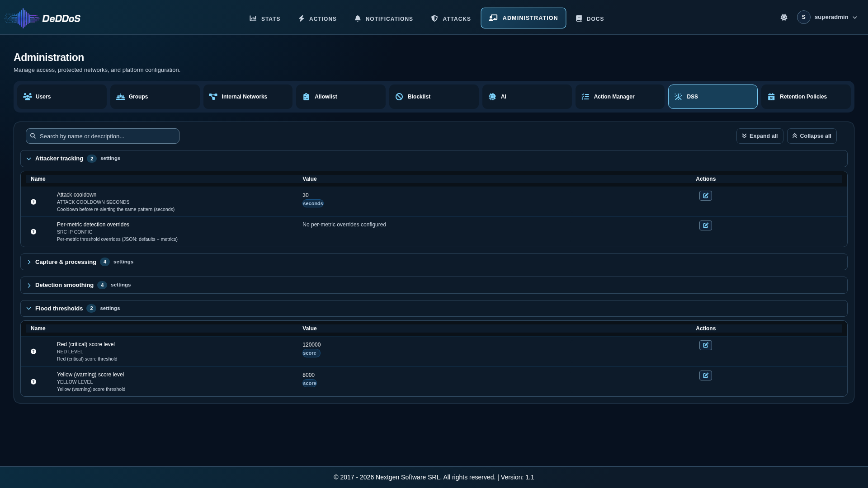Click the Collapse all button
868x488 pixels.
[811, 136]
